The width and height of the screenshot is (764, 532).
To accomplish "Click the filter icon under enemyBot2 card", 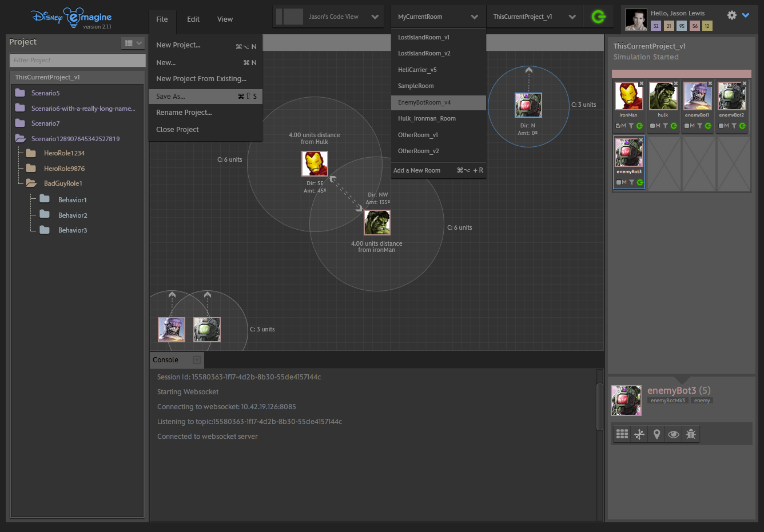I will pos(734,126).
